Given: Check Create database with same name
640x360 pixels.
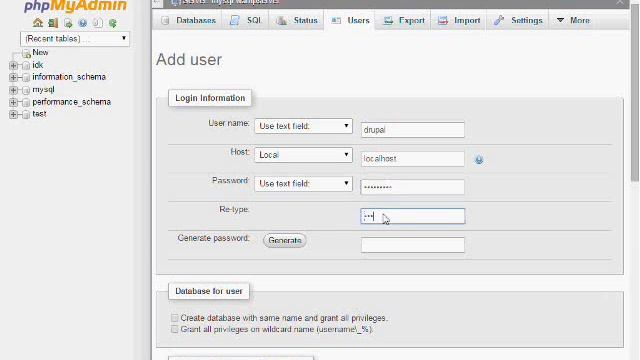Looking at the screenshot, I should click(x=175, y=318).
